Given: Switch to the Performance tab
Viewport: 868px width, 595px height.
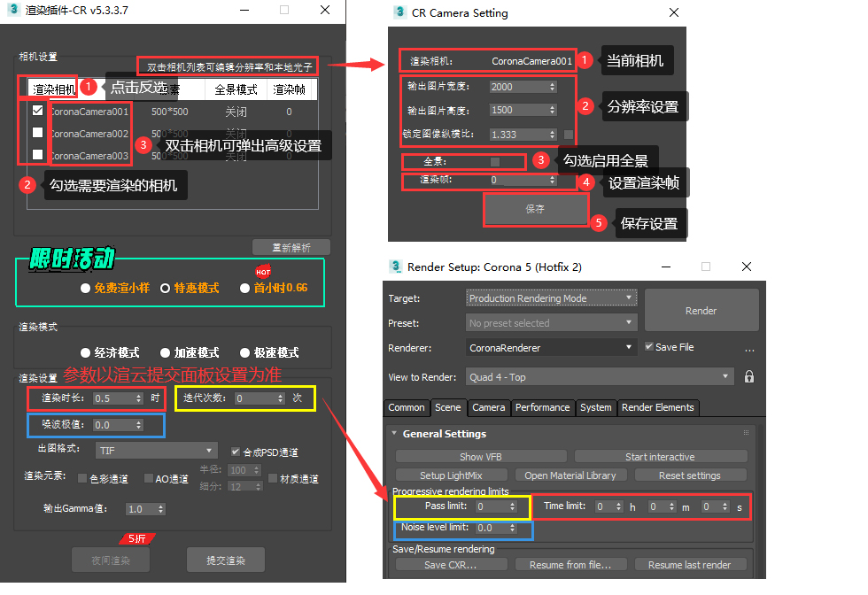Looking at the screenshot, I should pyautogui.click(x=542, y=407).
